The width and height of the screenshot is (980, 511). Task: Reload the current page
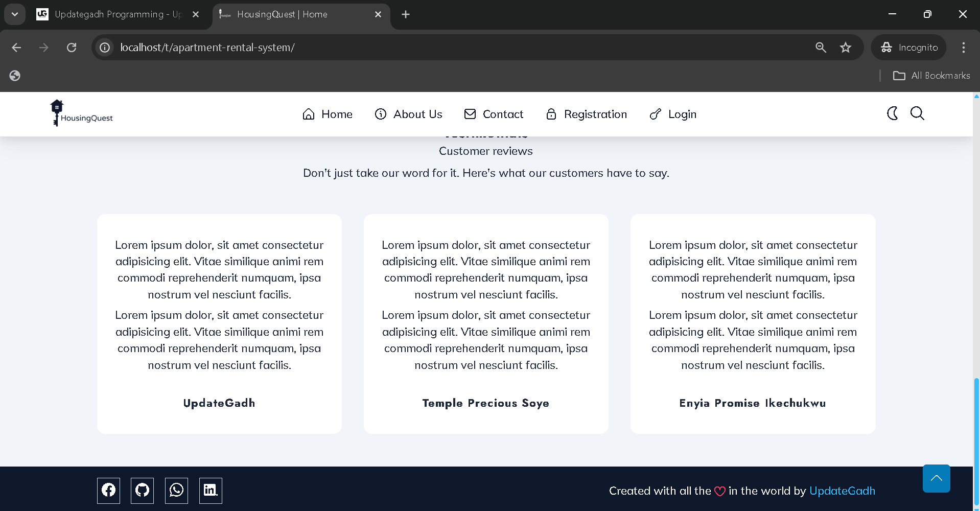point(72,47)
